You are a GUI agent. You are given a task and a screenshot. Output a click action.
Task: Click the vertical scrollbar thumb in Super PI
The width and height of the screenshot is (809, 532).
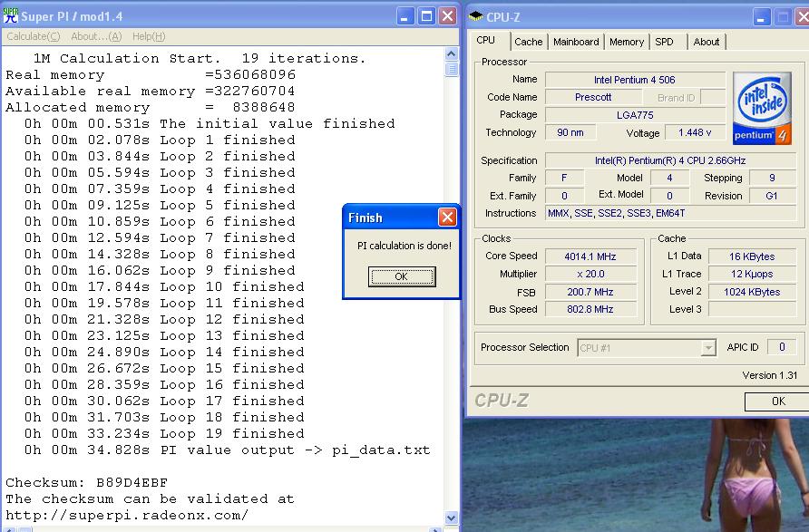click(x=452, y=69)
